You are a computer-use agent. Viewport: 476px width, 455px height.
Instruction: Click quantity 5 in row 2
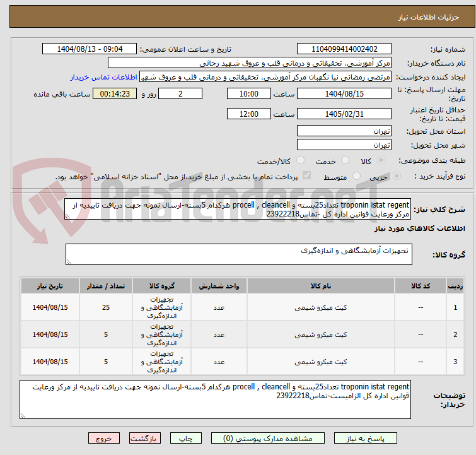106,334
